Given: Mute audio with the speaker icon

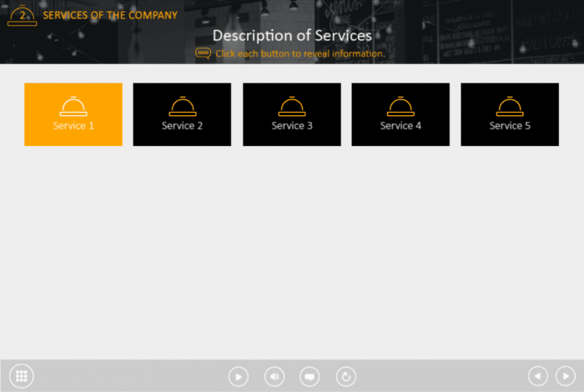Looking at the screenshot, I should pos(274,377).
